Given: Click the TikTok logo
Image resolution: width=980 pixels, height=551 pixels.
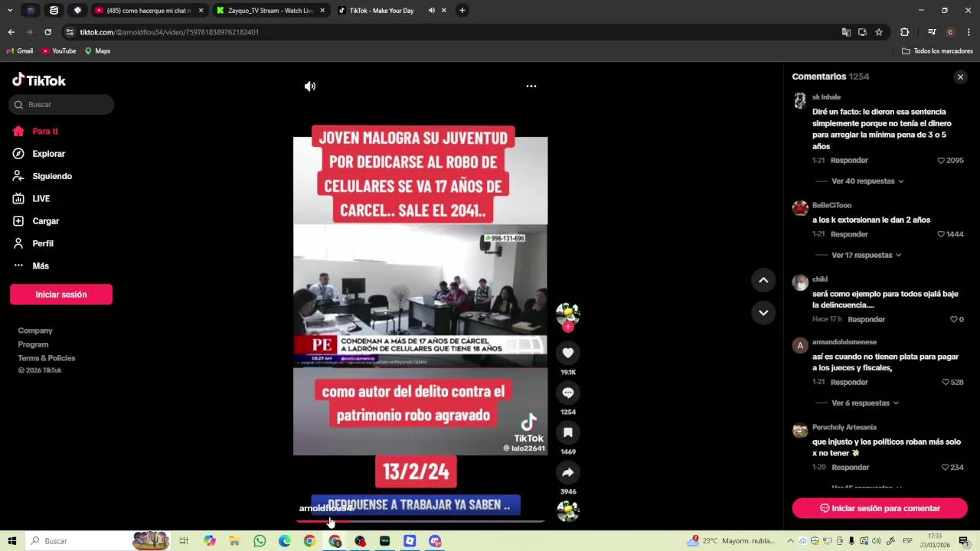Looking at the screenshot, I should [39, 80].
